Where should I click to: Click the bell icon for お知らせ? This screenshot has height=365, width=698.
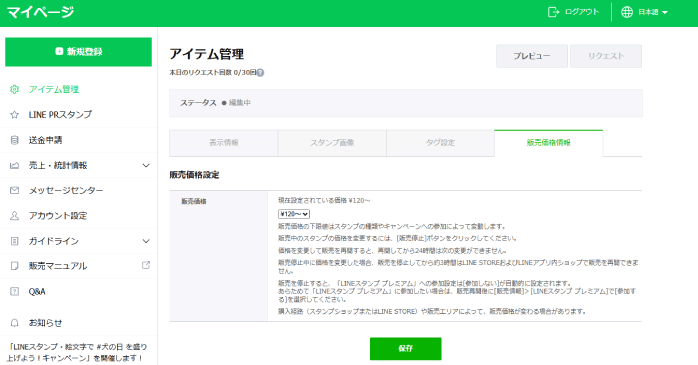tap(15, 323)
